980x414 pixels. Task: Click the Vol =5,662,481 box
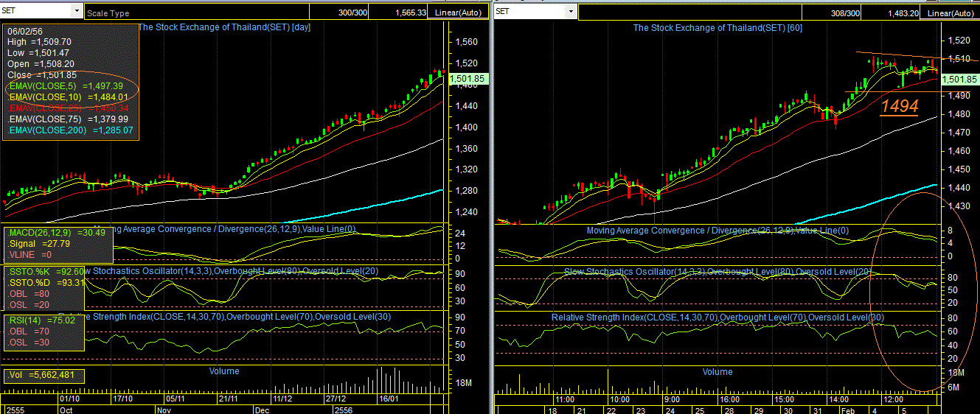tap(44, 376)
